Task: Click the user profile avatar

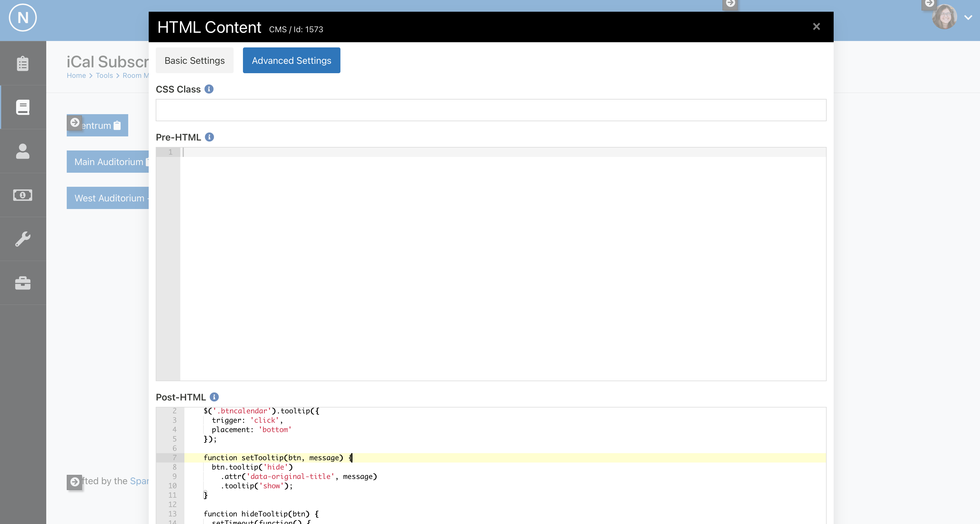Action: 944,17
